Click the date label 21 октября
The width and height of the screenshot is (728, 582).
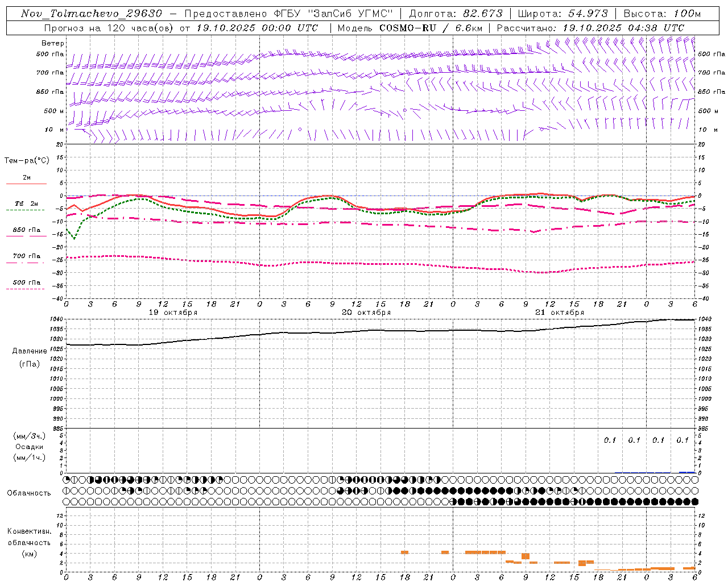[x=560, y=313]
